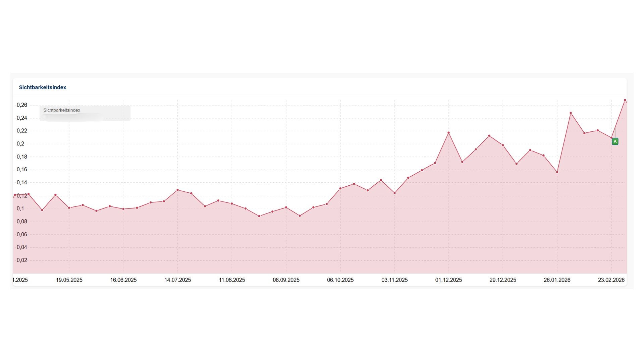Select the data point above 03.11.2025

[x=394, y=193]
